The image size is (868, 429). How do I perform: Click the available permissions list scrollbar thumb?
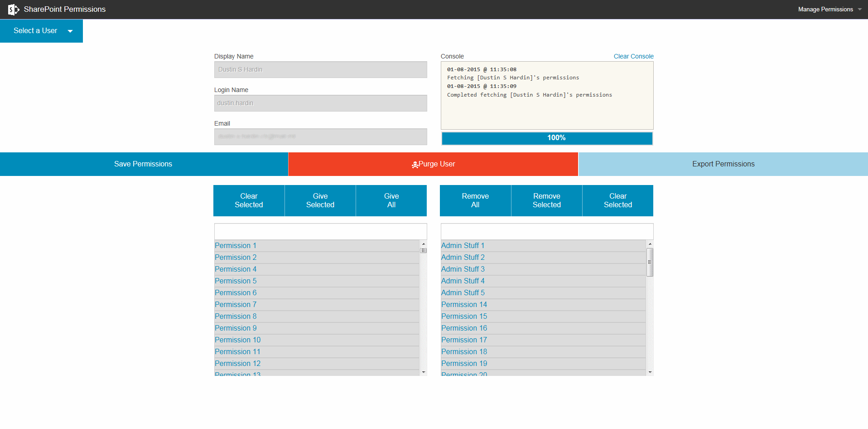(424, 250)
